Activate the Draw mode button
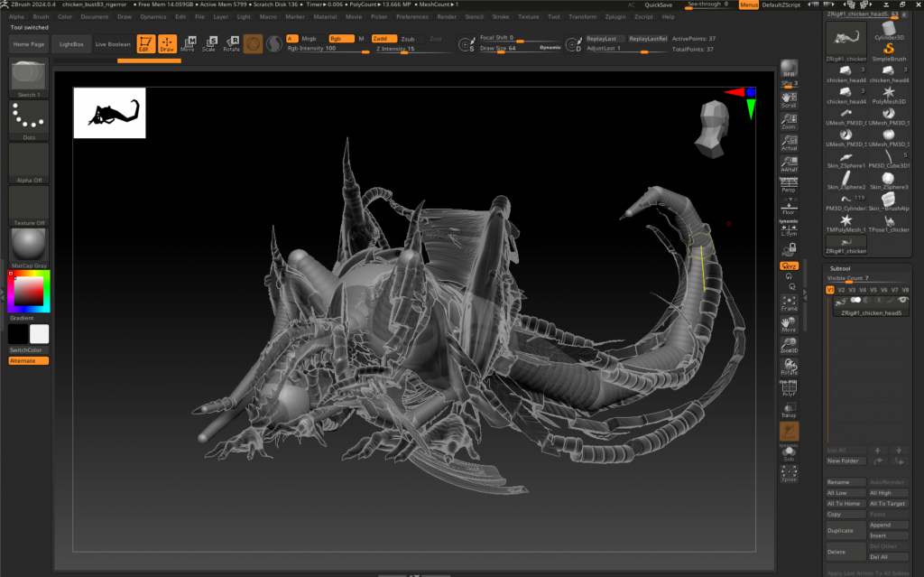Screen dimensions: 924x577 [x=167, y=43]
